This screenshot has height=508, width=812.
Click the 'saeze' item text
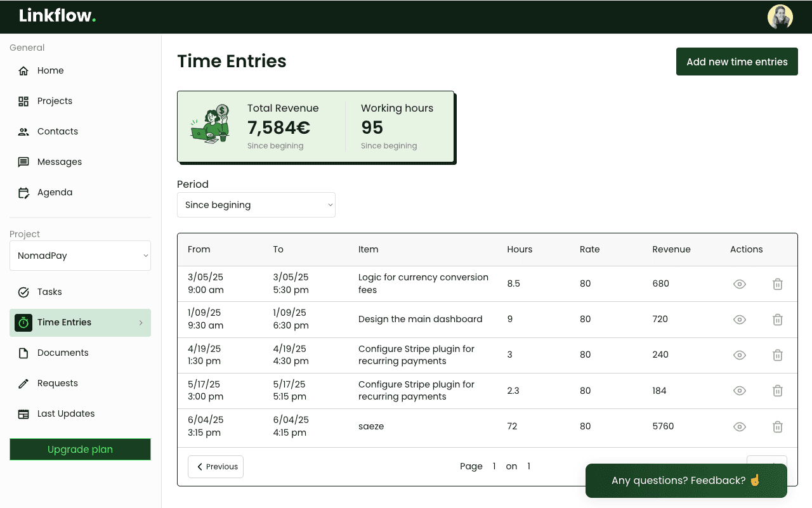371,426
